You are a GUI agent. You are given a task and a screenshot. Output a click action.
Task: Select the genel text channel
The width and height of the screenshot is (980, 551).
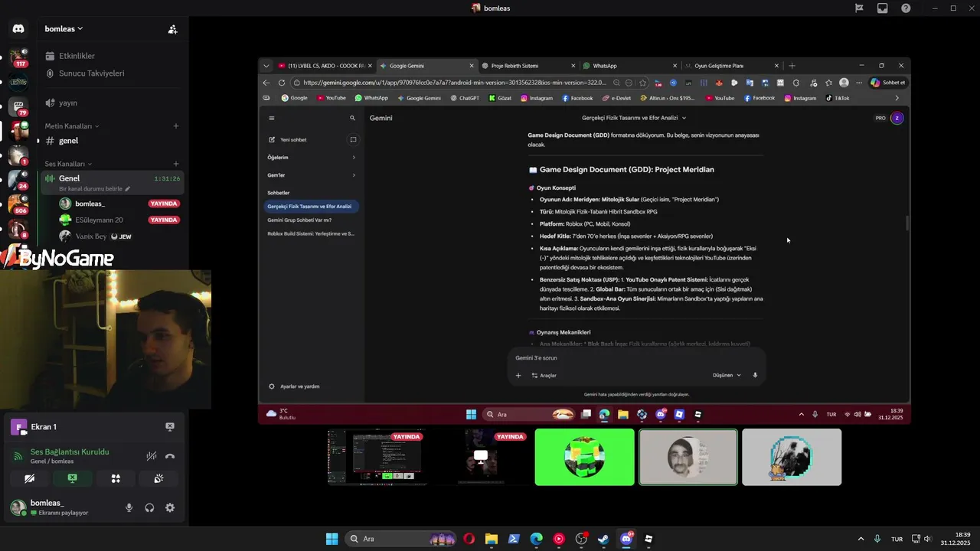(68, 141)
